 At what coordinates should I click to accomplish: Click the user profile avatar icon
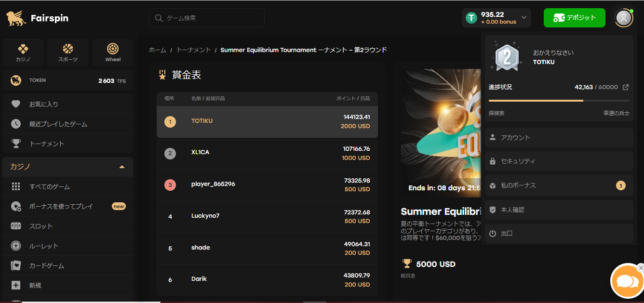624,18
